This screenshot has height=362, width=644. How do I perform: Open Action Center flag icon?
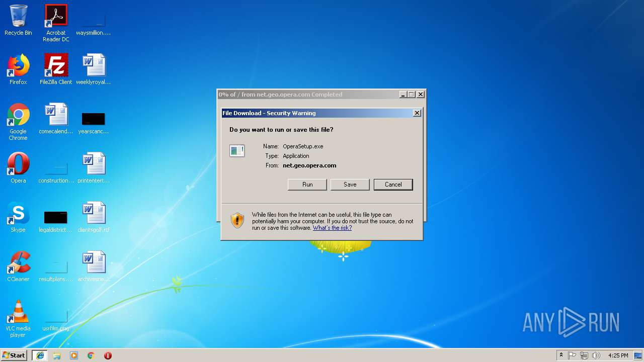[572, 355]
